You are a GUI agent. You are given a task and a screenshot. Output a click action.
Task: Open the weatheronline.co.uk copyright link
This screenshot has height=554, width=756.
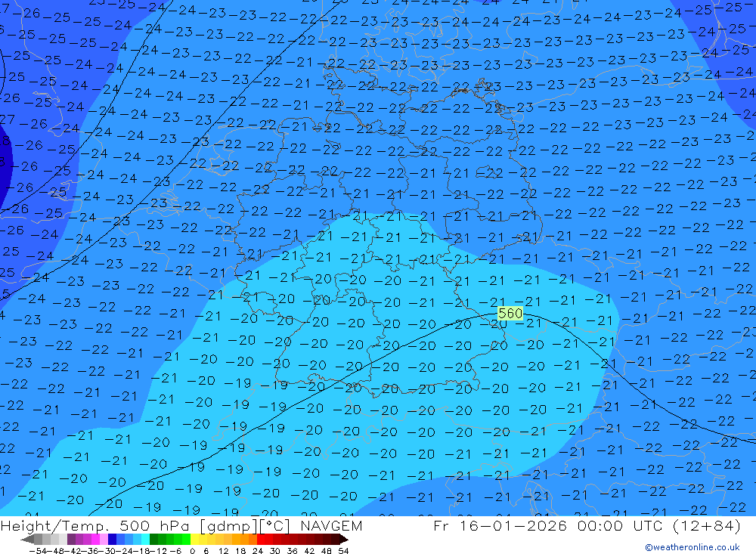click(x=692, y=547)
